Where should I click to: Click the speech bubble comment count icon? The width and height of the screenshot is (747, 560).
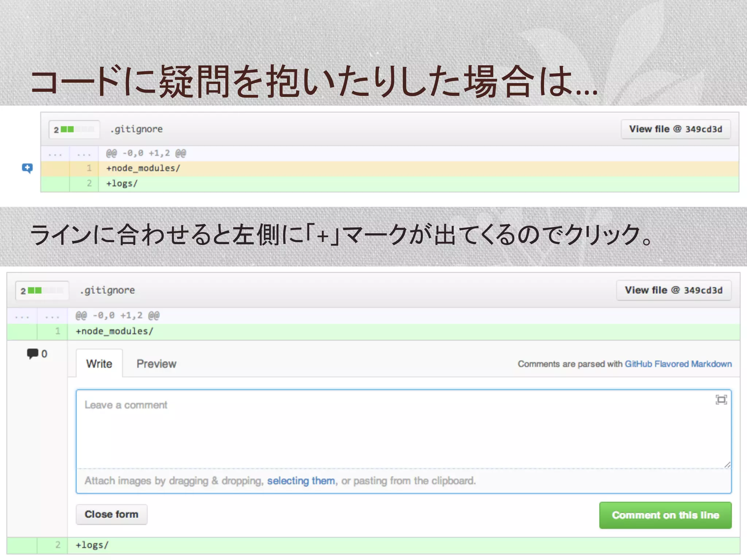(32, 354)
